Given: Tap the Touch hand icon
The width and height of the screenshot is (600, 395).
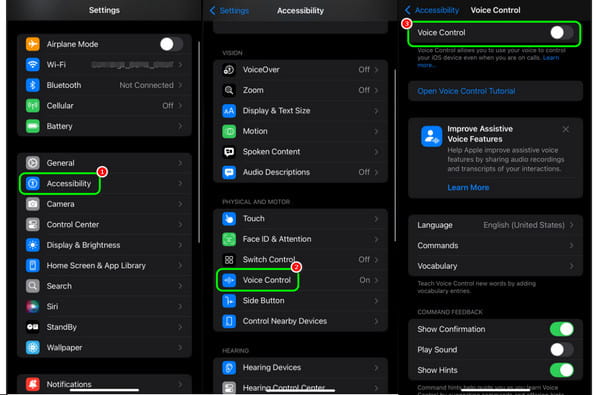Looking at the screenshot, I should pyautogui.click(x=229, y=219).
